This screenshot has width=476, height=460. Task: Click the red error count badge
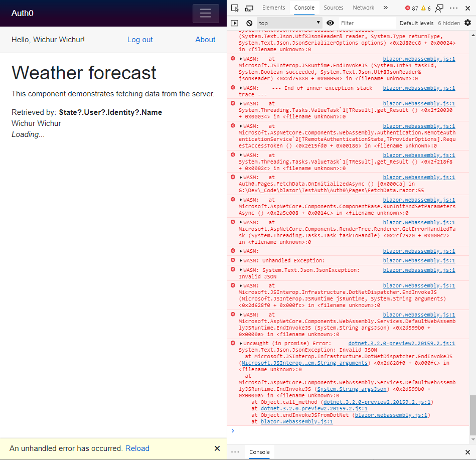(x=412, y=8)
